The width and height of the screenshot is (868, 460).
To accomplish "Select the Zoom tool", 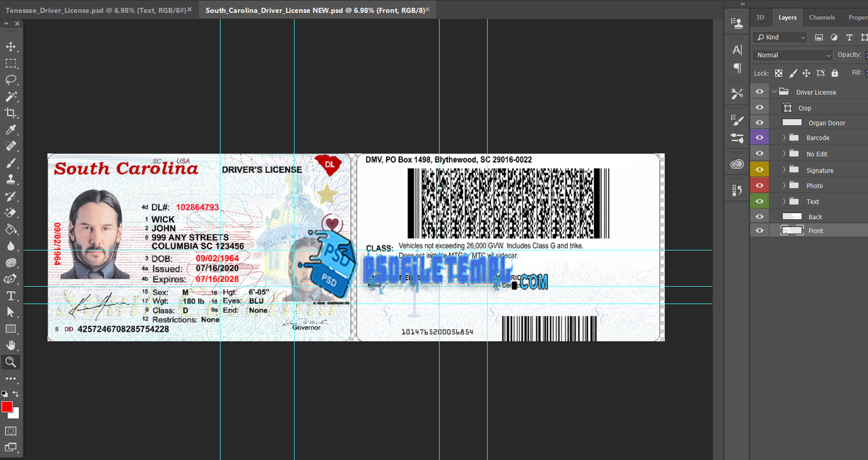I will click(x=11, y=362).
